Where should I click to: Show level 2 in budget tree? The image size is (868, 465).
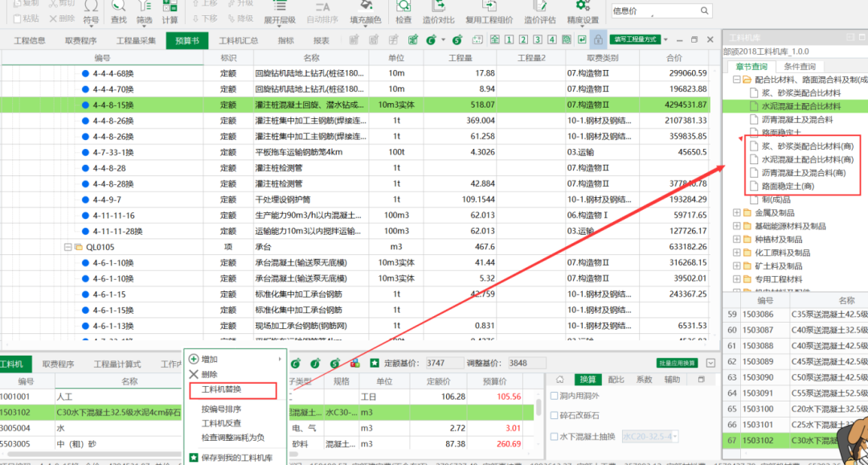point(522,40)
